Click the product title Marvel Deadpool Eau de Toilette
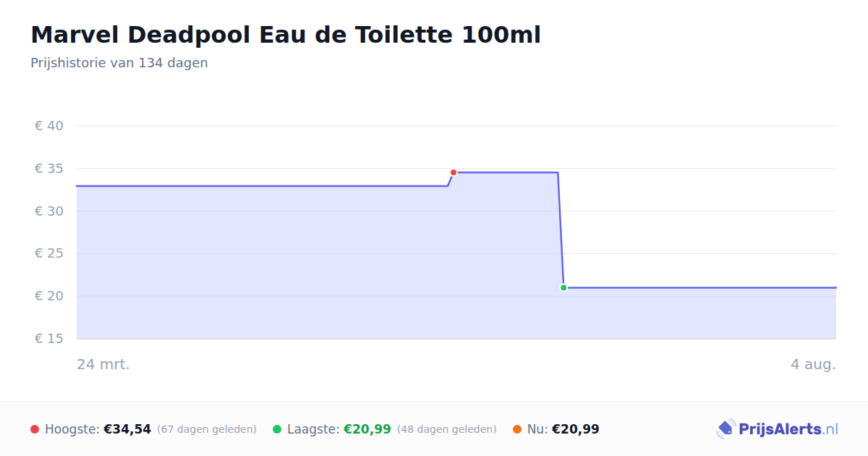The image size is (868, 456). point(286,34)
